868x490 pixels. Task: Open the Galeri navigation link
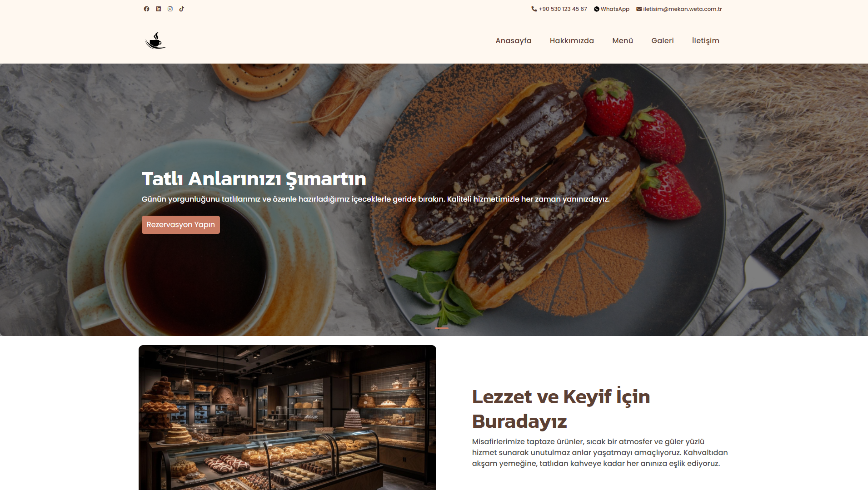pos(663,40)
